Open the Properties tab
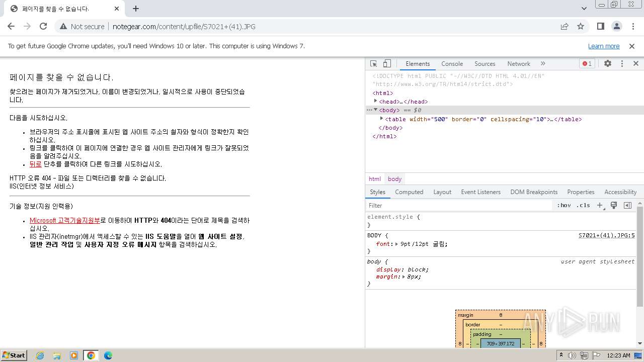Screen dimensions: 644x362 tap(581, 192)
